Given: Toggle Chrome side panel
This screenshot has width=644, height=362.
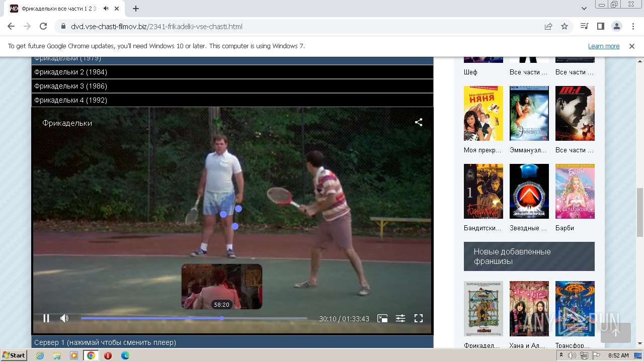Looking at the screenshot, I should [600, 26].
